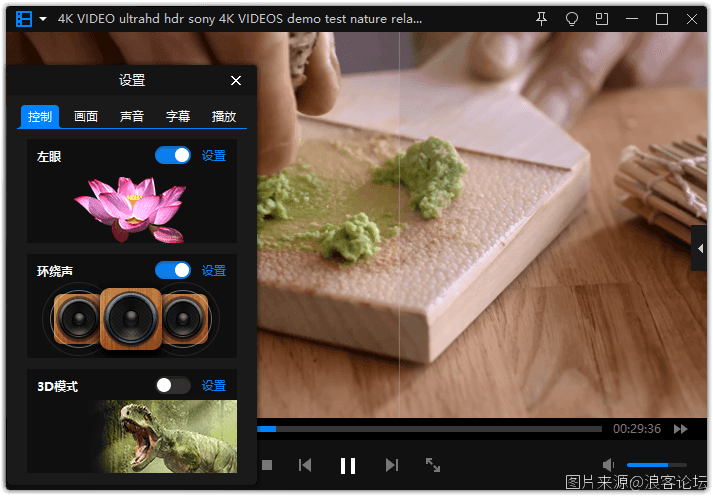The image size is (713, 496).
Task: Maximize the player window
Action: point(662,19)
